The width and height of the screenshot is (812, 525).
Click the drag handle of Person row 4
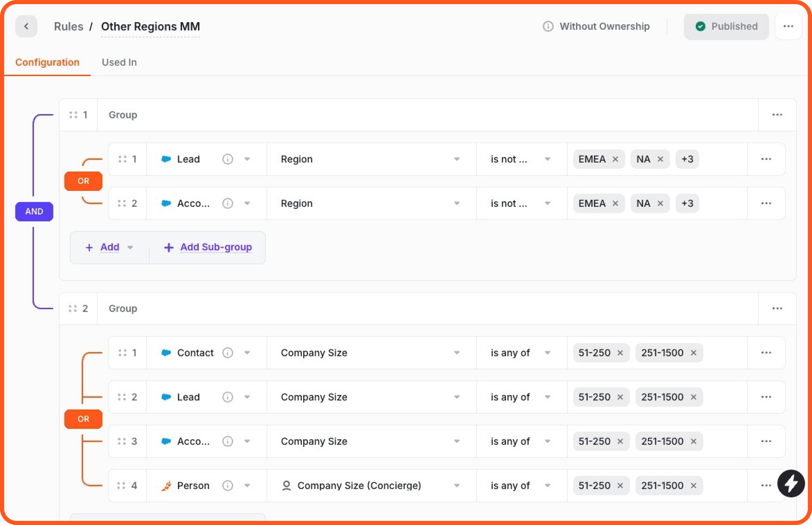pos(121,486)
